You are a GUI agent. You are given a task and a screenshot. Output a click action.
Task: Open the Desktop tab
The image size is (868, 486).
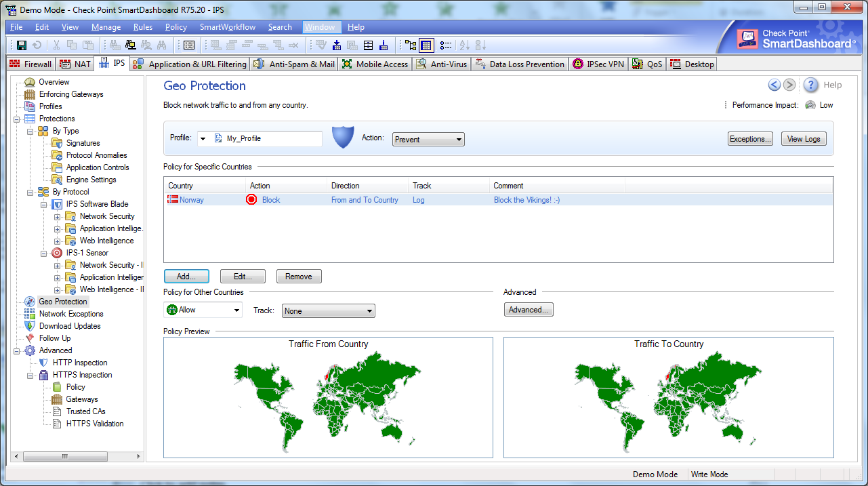pyautogui.click(x=692, y=64)
